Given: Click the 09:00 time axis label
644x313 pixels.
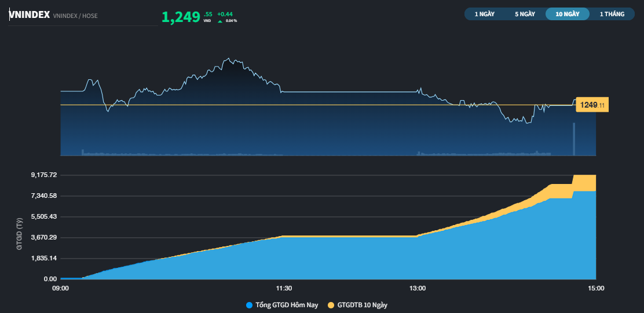Looking at the screenshot, I should tap(61, 288).
